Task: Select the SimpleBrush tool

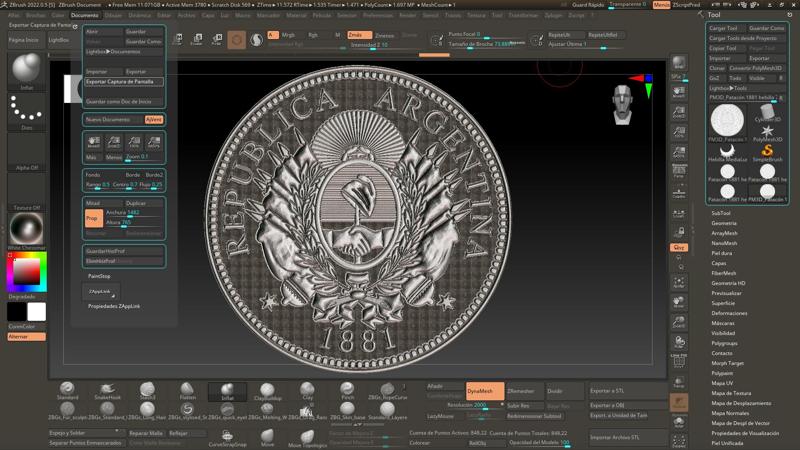Action: click(x=767, y=153)
